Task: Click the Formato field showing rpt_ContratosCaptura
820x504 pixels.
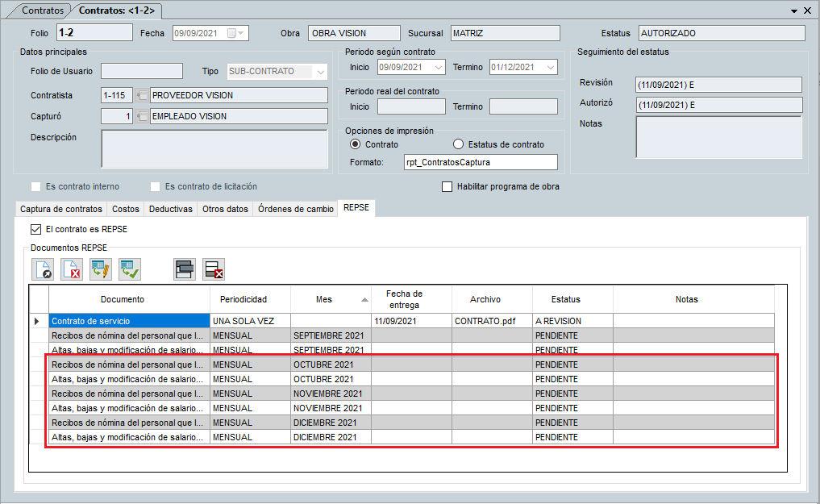Action: [480, 161]
